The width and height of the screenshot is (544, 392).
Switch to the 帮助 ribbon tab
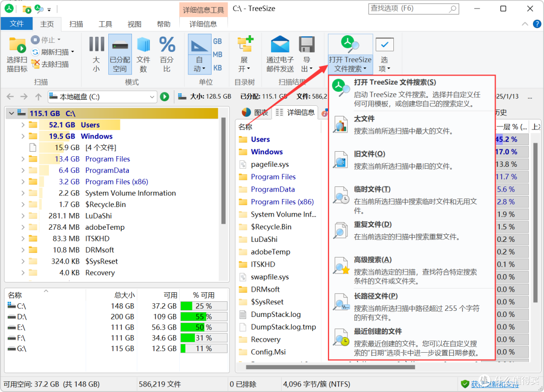click(x=163, y=24)
